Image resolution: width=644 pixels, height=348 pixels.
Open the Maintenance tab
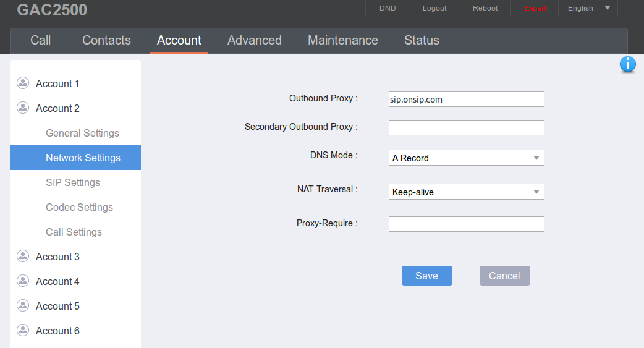coord(342,40)
